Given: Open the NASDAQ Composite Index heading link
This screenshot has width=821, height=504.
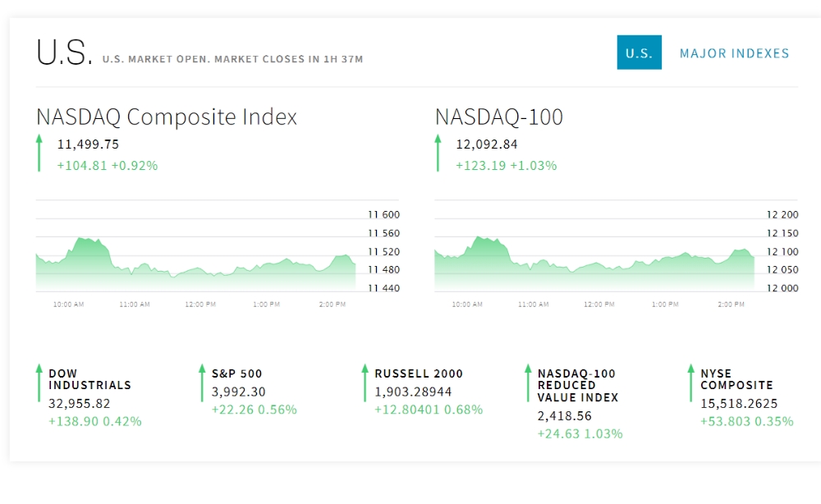Looking at the screenshot, I should [167, 117].
